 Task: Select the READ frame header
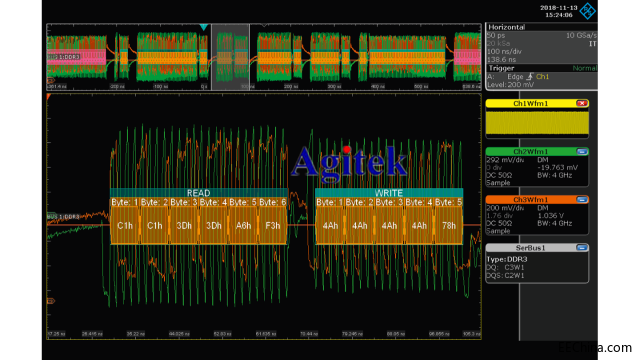tap(198, 193)
